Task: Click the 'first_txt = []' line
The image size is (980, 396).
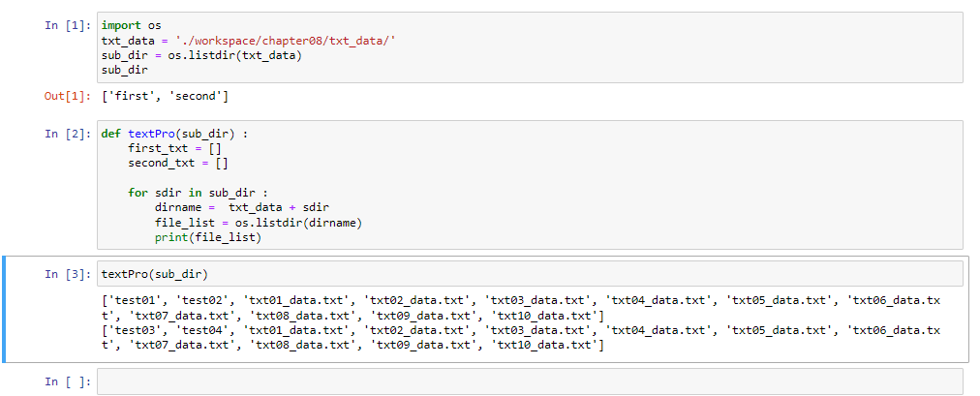Action: [174, 149]
